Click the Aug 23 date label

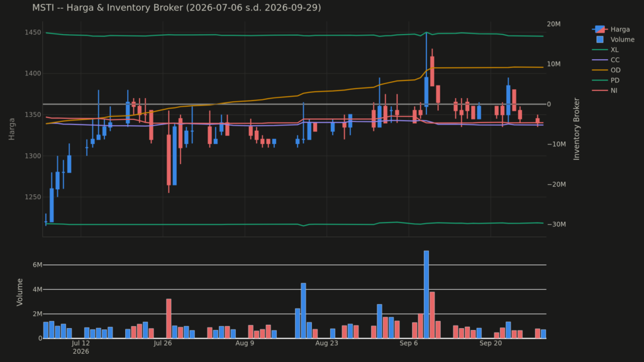[326, 343]
